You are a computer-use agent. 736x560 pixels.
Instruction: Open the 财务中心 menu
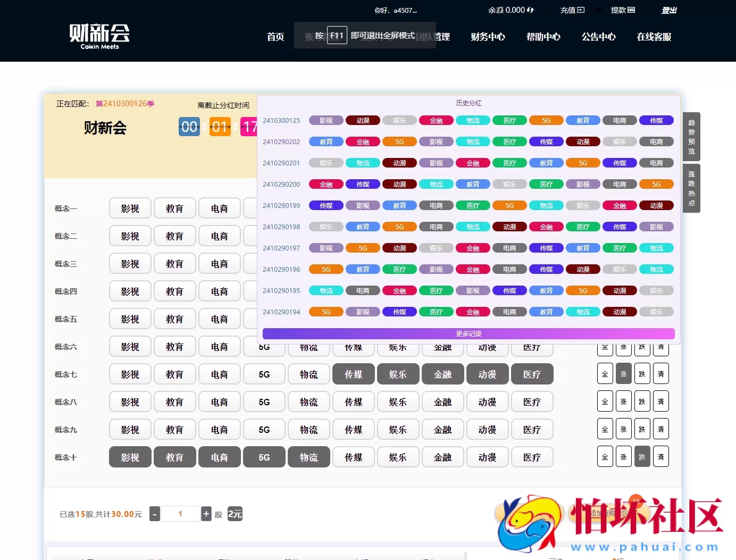(488, 37)
